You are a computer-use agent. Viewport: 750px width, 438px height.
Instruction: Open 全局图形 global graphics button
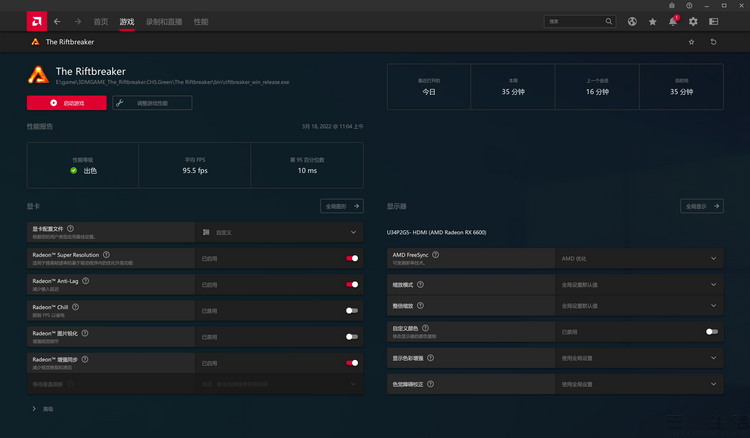(x=342, y=206)
